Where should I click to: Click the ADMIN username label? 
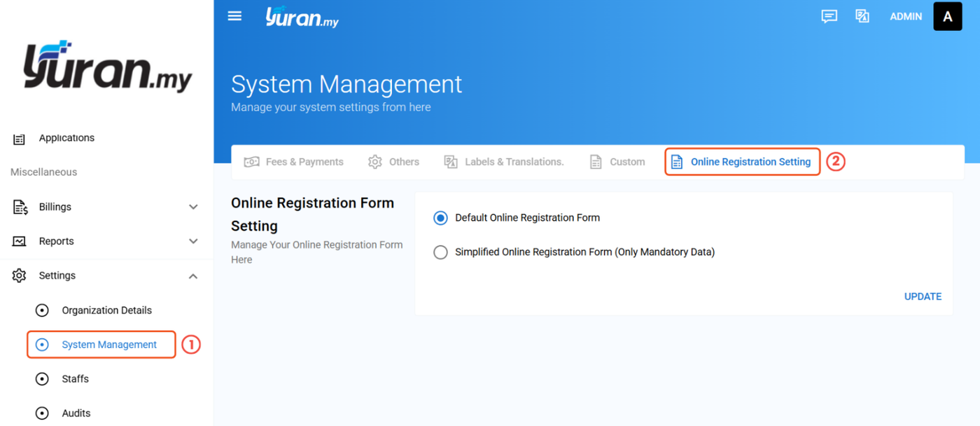coord(906,17)
